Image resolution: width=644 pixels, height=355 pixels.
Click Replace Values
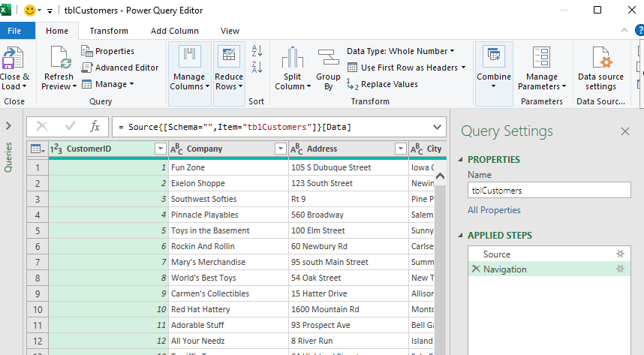(382, 84)
